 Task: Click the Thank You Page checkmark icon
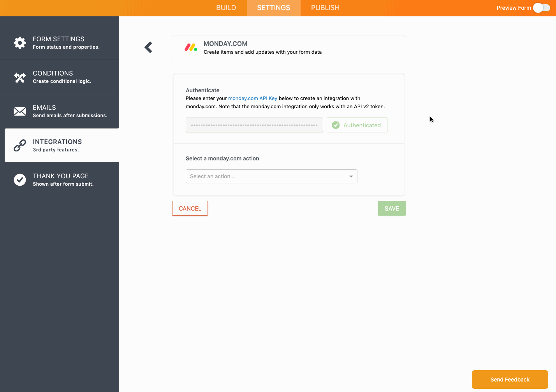[x=20, y=179]
